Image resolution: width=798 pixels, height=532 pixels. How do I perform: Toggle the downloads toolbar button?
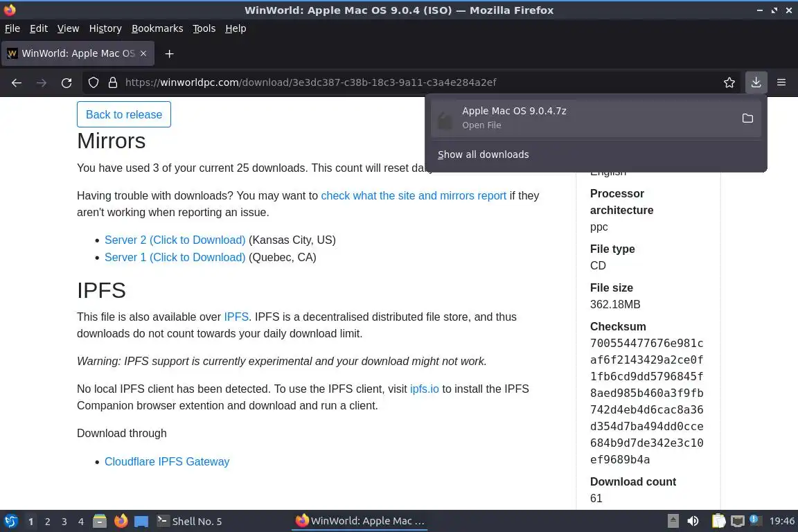tap(756, 82)
